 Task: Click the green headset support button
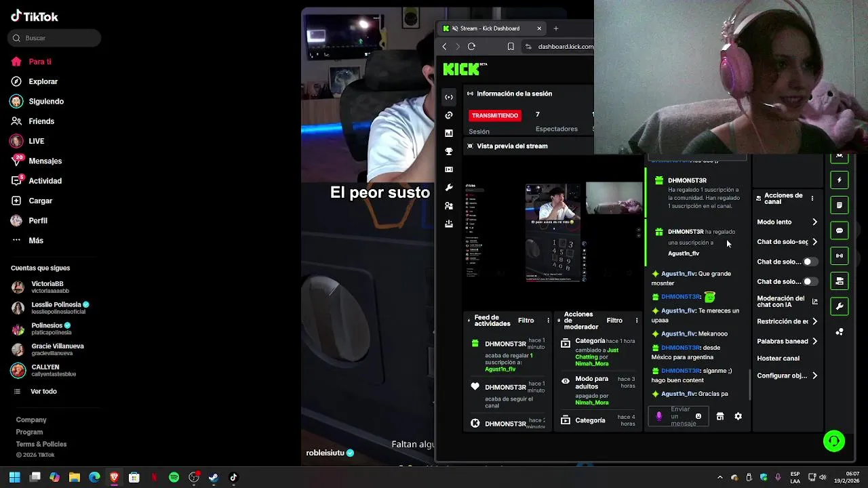(x=834, y=441)
